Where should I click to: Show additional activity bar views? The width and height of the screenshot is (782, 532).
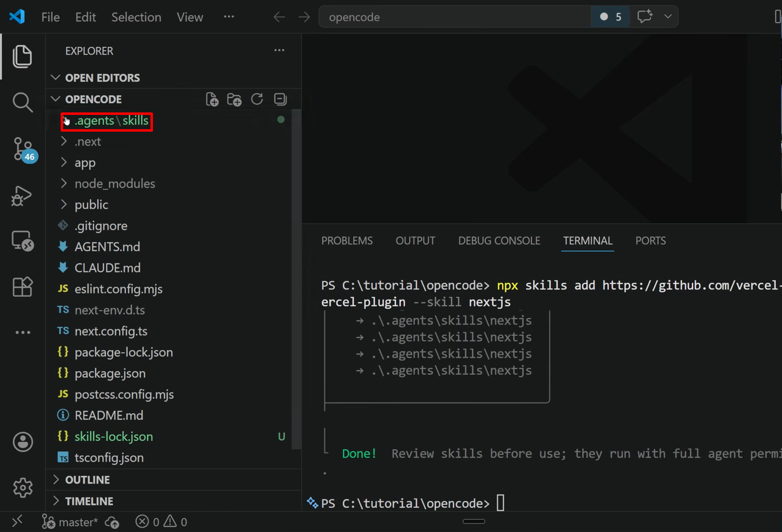pyautogui.click(x=23, y=332)
